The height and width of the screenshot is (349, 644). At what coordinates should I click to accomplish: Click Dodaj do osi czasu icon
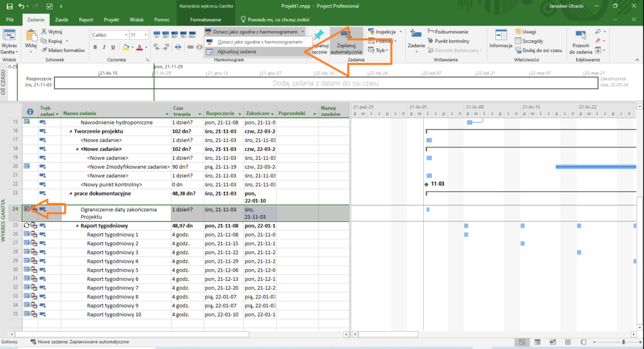coord(517,50)
